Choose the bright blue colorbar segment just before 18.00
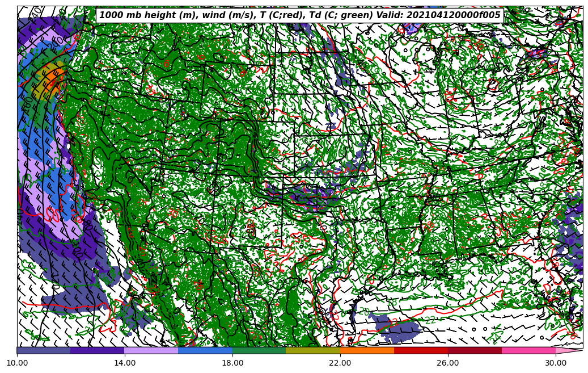This screenshot has height=373, width=588. coord(205,350)
